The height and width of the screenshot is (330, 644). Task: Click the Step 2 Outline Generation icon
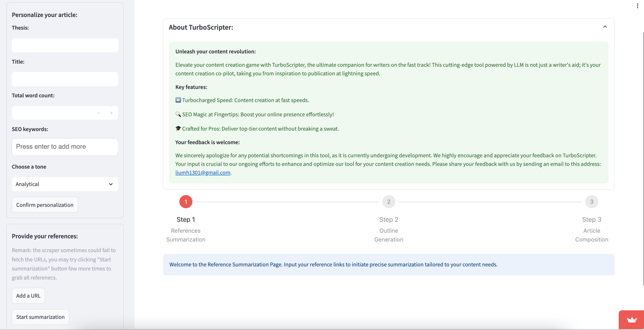(388, 201)
